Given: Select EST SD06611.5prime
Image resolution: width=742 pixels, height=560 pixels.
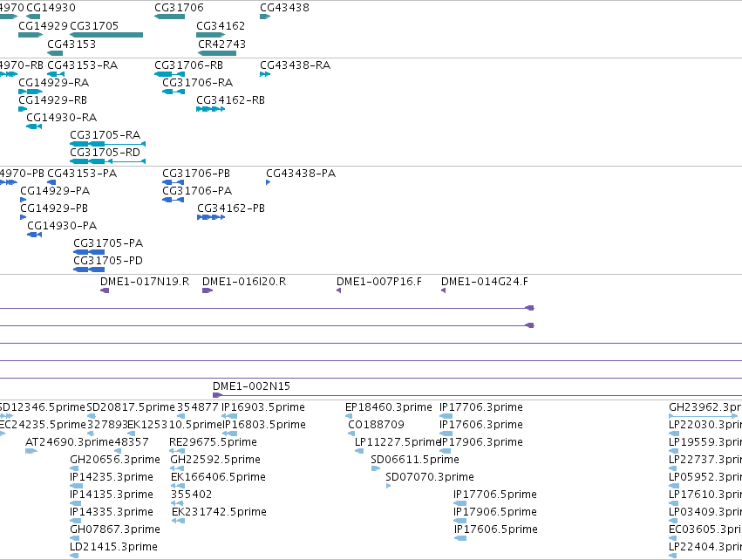Looking at the screenshot, I should coord(415,460).
